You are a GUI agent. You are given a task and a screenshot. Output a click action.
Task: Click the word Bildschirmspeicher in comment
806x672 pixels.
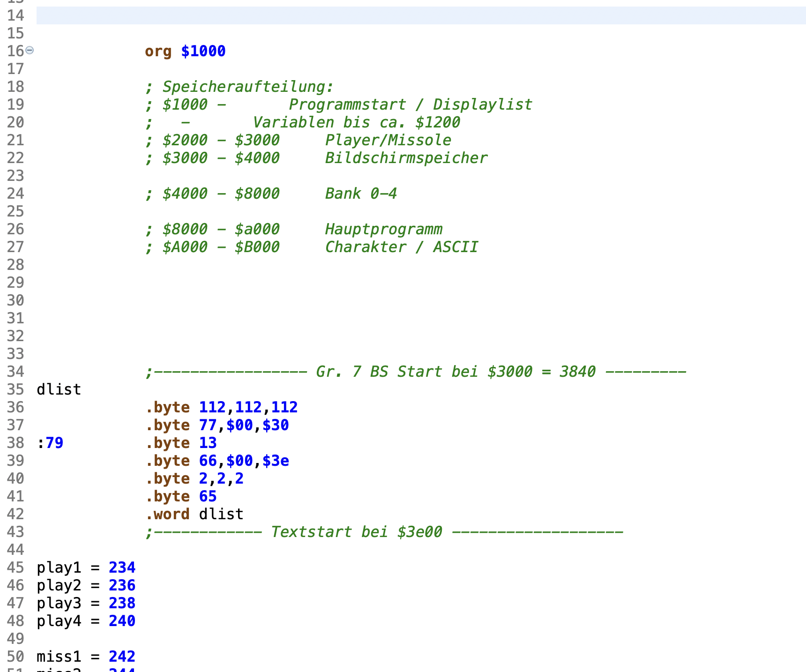click(x=406, y=158)
